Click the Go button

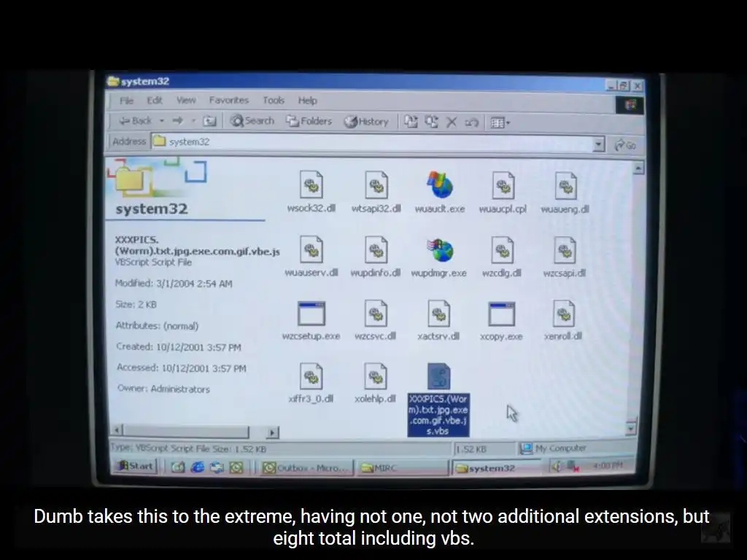pyautogui.click(x=625, y=145)
